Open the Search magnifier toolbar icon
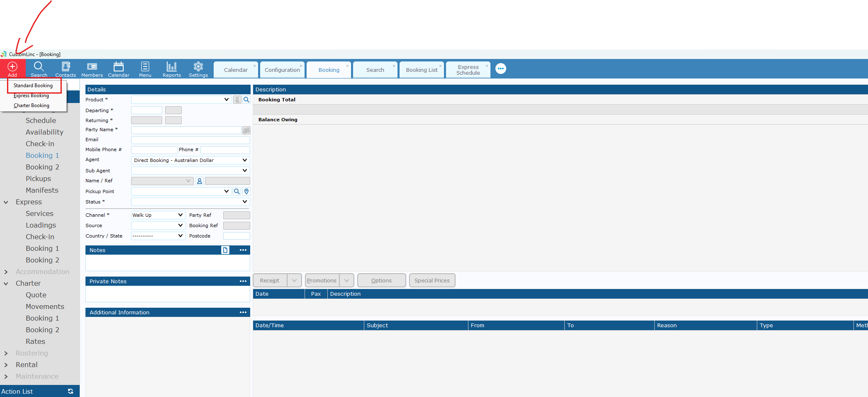Screen dimensions: 868x397 (39, 66)
